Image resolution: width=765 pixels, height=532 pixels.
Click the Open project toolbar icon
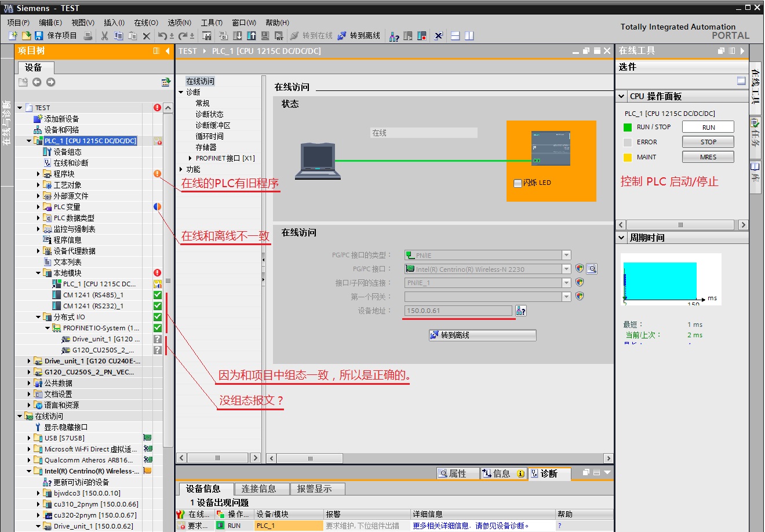(x=26, y=36)
